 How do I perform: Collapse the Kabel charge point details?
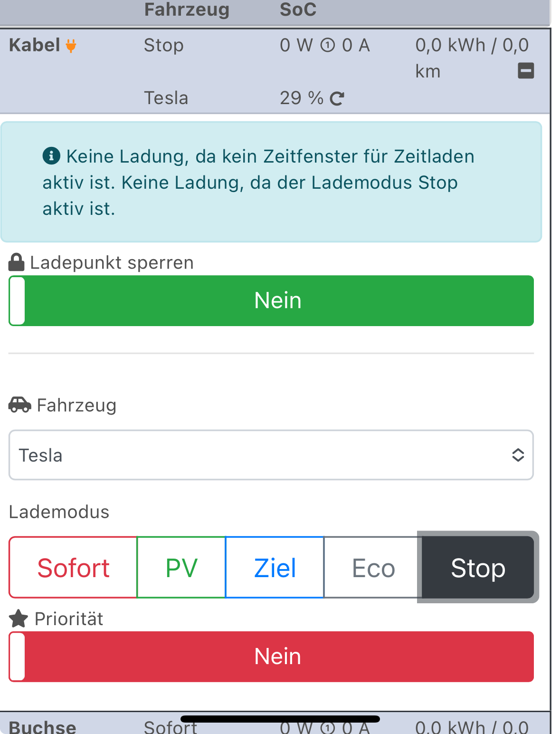click(x=525, y=71)
